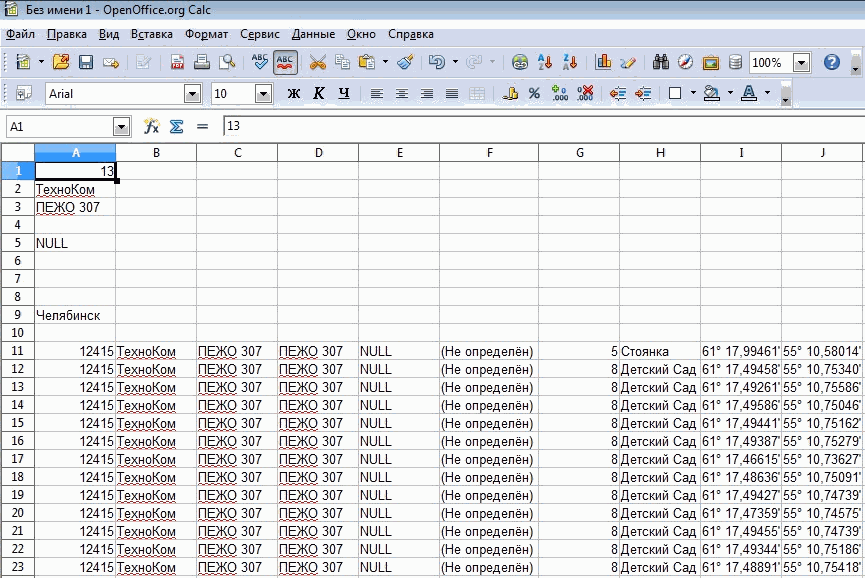865x578 pixels.
Task: Click the Function Wizard icon
Action: (x=152, y=127)
